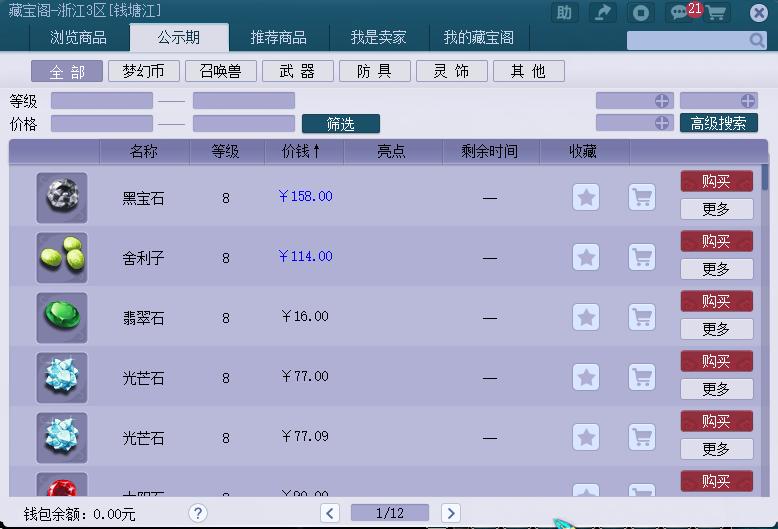Click 更多 for 舍利子
This screenshot has width=778, height=529.
716,269
